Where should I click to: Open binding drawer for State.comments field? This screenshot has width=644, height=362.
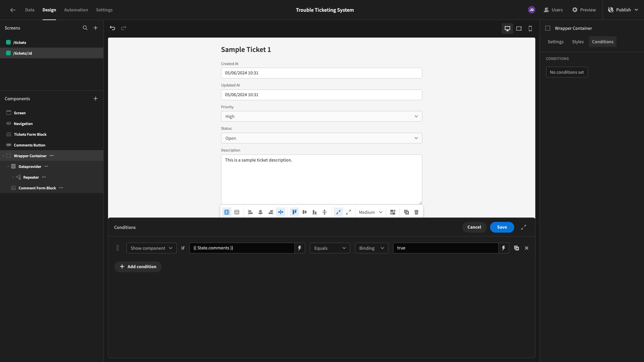point(300,248)
